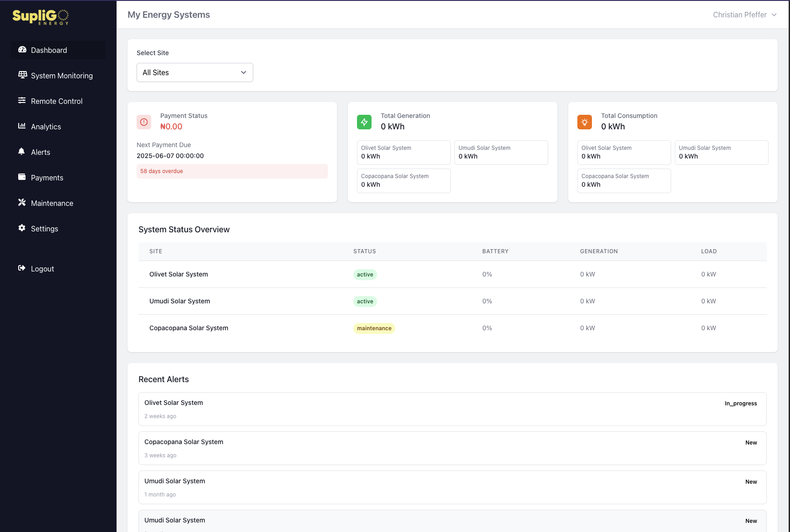
Task: Open Copacopana alert from 3 weeks ago
Action: [x=453, y=448]
